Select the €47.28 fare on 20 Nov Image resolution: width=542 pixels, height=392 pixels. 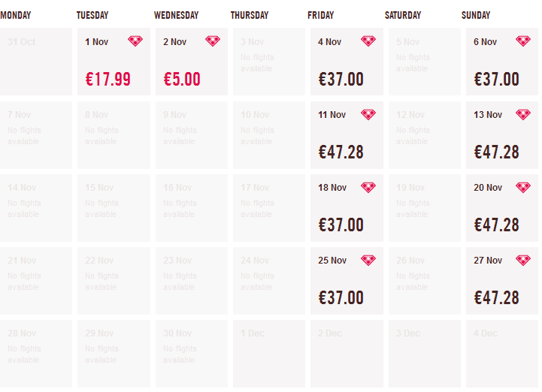point(497,225)
